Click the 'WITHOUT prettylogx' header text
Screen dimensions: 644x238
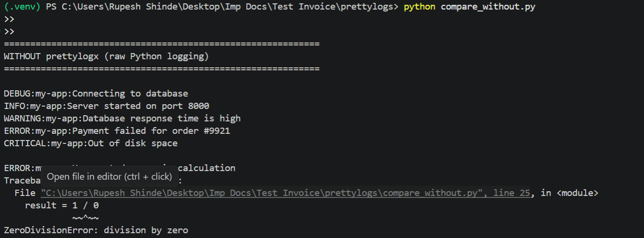107,56
